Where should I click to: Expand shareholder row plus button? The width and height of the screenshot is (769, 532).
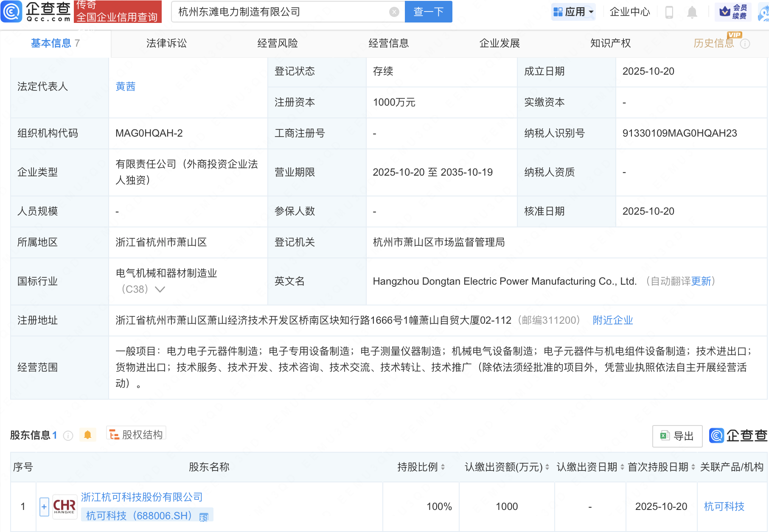[x=44, y=507]
